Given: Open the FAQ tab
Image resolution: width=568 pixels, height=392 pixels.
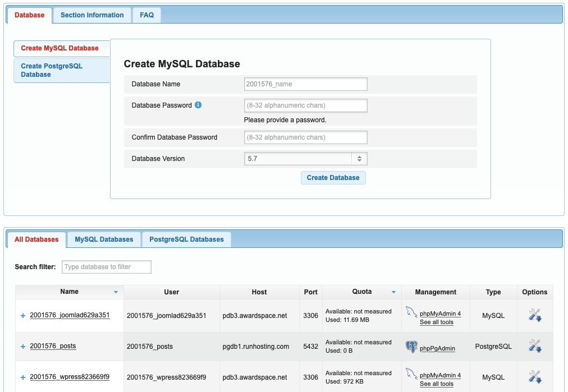Looking at the screenshot, I should click(146, 15).
